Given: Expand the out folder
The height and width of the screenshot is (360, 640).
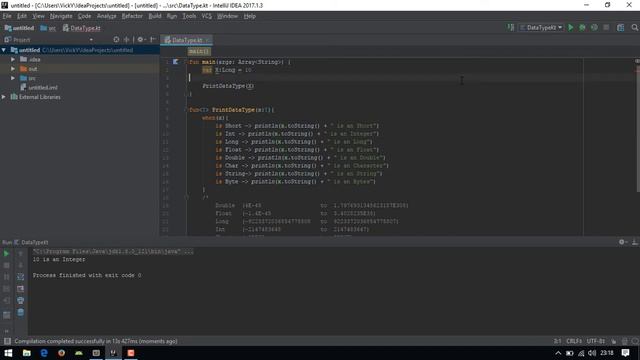Looking at the screenshot, I should click(13, 69).
